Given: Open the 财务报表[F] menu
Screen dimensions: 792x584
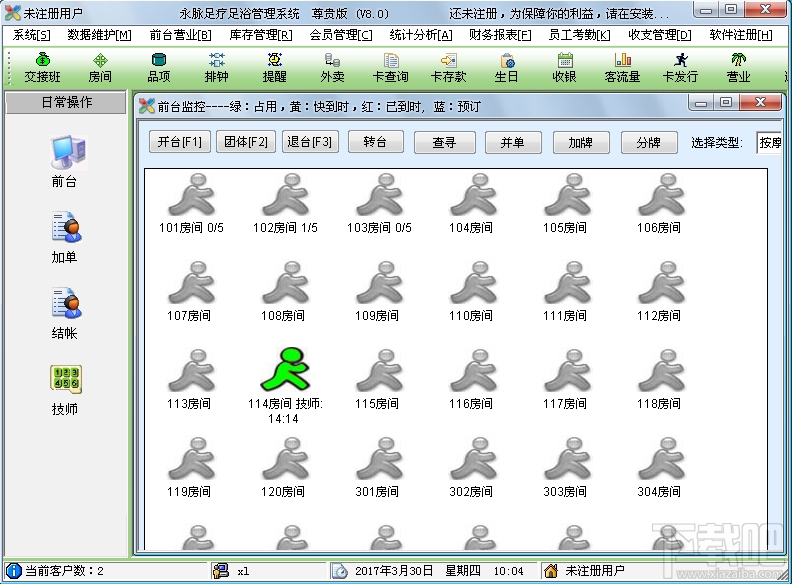Looking at the screenshot, I should pos(500,35).
